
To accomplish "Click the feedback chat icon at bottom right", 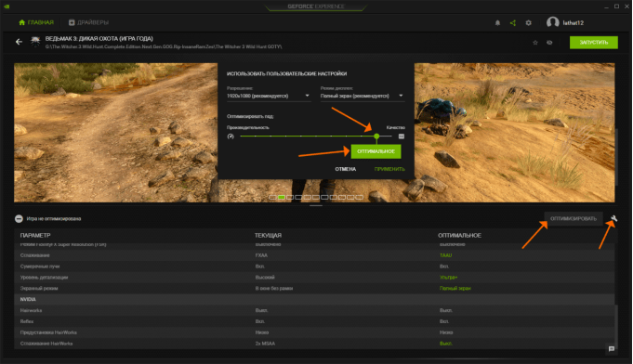I will [x=612, y=349].
